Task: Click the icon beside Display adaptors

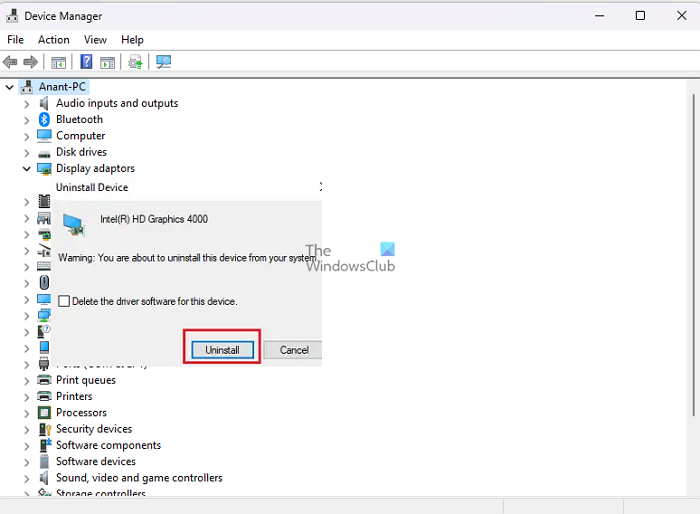Action: [x=44, y=169]
